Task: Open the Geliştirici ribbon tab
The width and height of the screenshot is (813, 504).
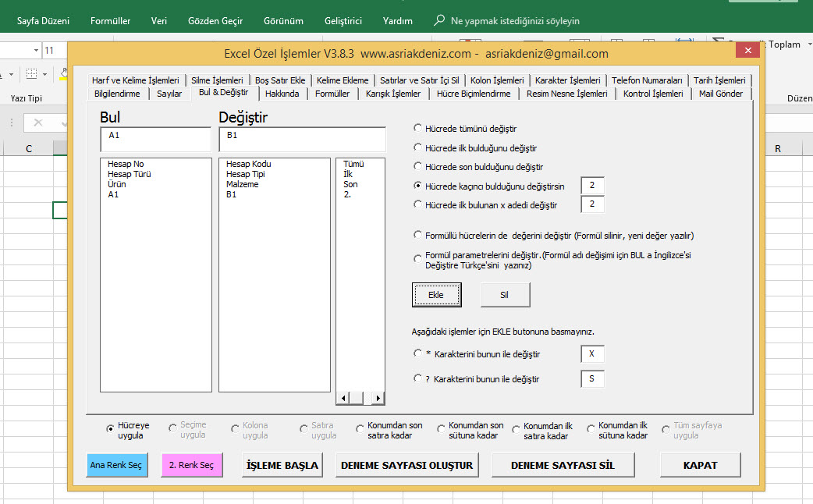Action: coord(343,21)
